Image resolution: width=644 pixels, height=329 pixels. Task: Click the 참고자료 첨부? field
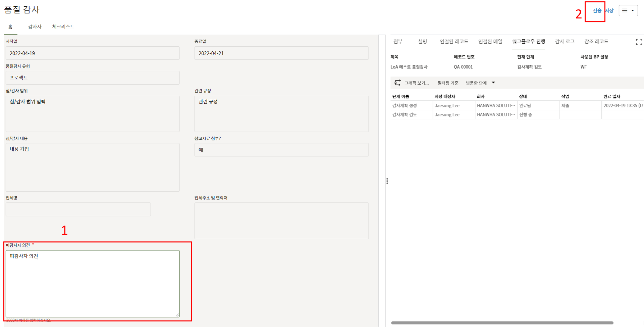click(281, 150)
